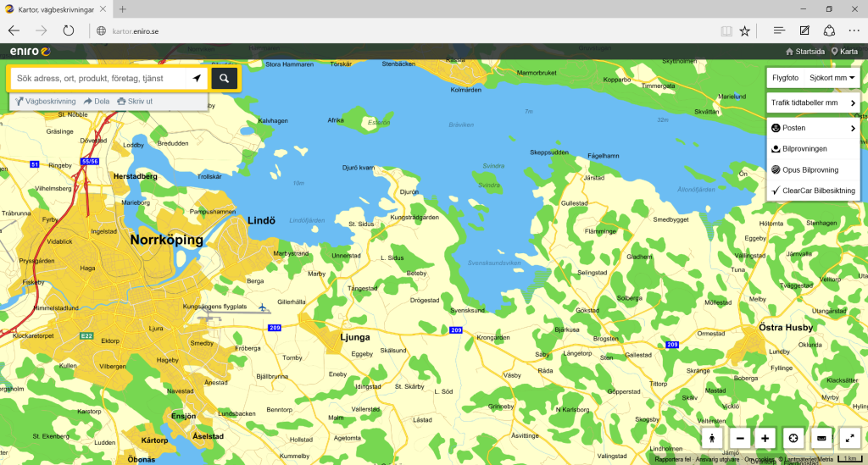Click the Bråviken water label

(461, 125)
